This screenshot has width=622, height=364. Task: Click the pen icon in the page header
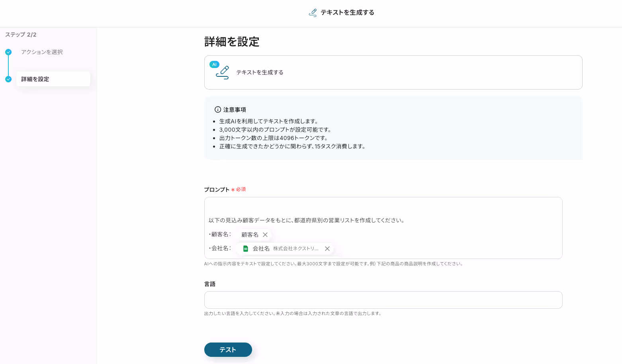(x=313, y=13)
